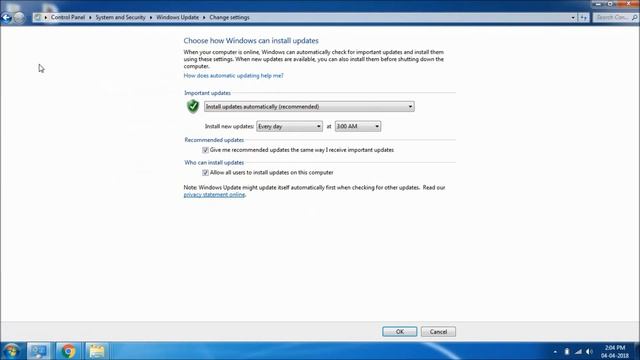Click the battery tray icon
Screen dimensions: 640x360
[567, 351]
